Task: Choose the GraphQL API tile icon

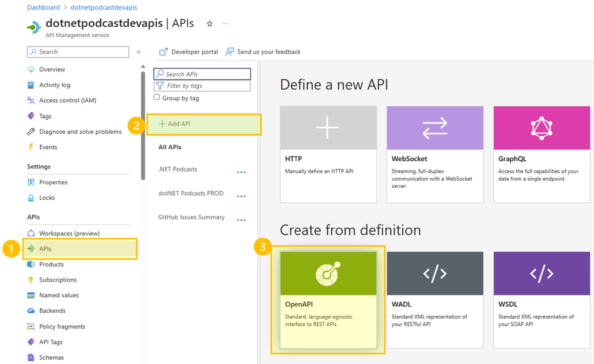Action: (541, 128)
